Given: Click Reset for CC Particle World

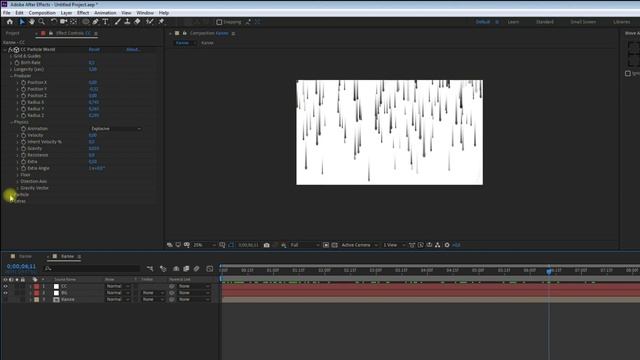Looking at the screenshot, I should [x=94, y=49].
